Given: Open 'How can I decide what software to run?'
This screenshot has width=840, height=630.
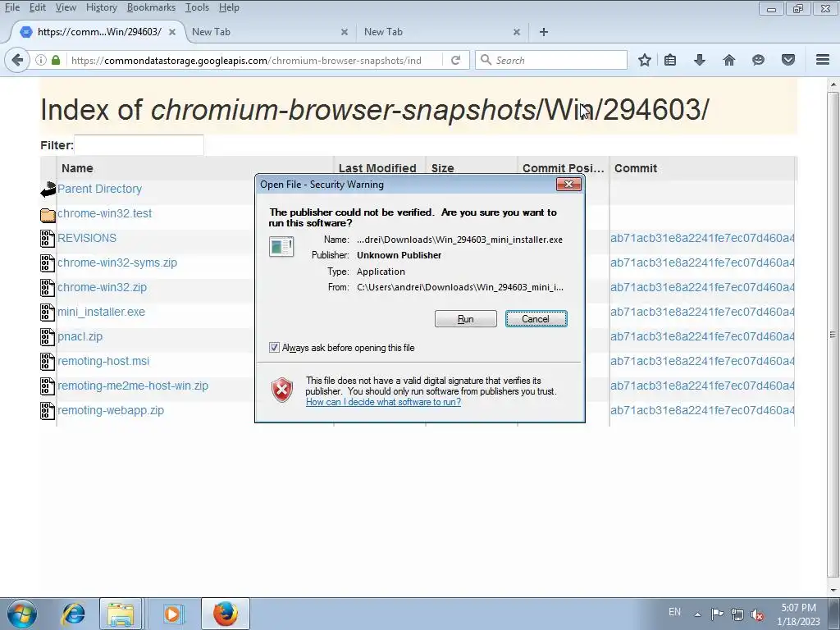Looking at the screenshot, I should (383, 402).
